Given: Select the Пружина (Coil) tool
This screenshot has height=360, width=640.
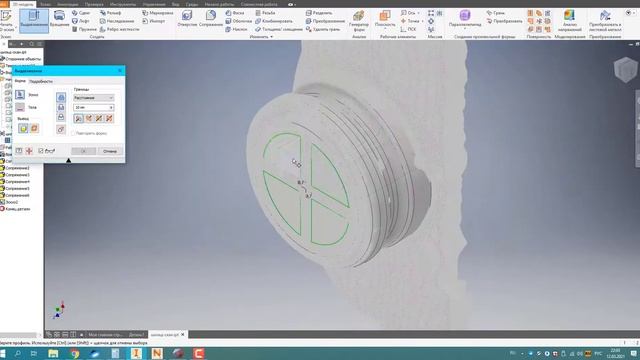Looking at the screenshot, I should coord(84,29).
